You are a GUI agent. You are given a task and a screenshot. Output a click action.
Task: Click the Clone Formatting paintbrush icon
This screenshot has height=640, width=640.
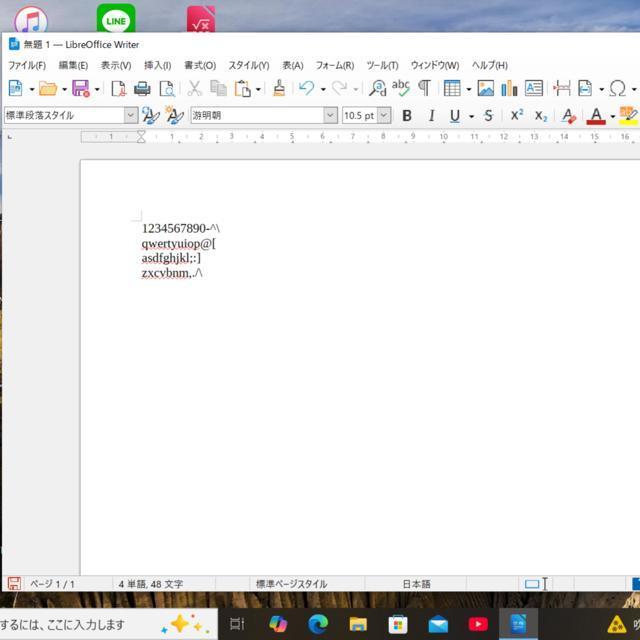[279, 89]
